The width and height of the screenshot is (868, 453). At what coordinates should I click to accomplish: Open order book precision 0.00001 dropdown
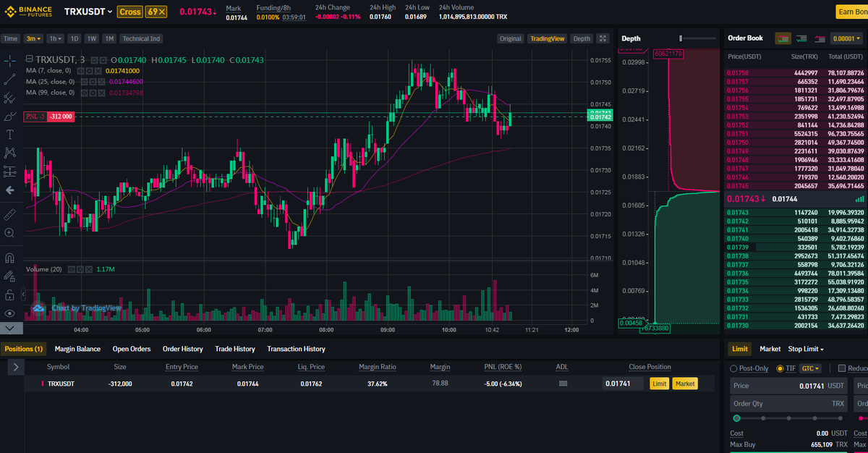pyautogui.click(x=846, y=38)
